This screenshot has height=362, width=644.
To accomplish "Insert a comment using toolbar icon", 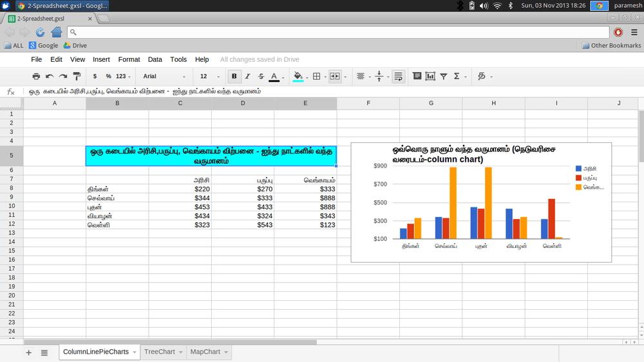I will coord(417,76).
